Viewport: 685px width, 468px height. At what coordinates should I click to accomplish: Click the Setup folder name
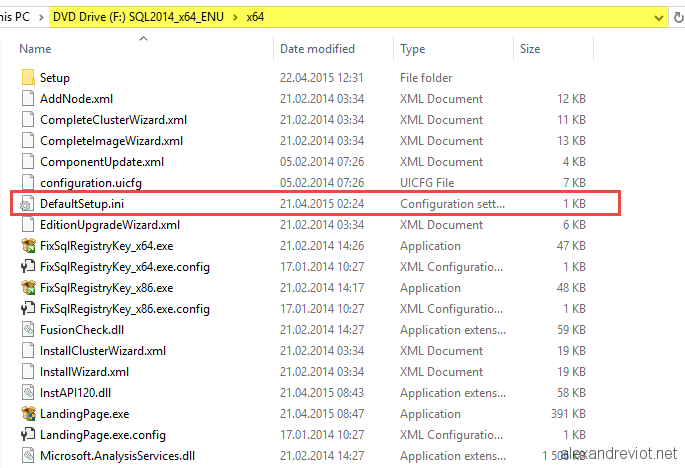coord(55,78)
